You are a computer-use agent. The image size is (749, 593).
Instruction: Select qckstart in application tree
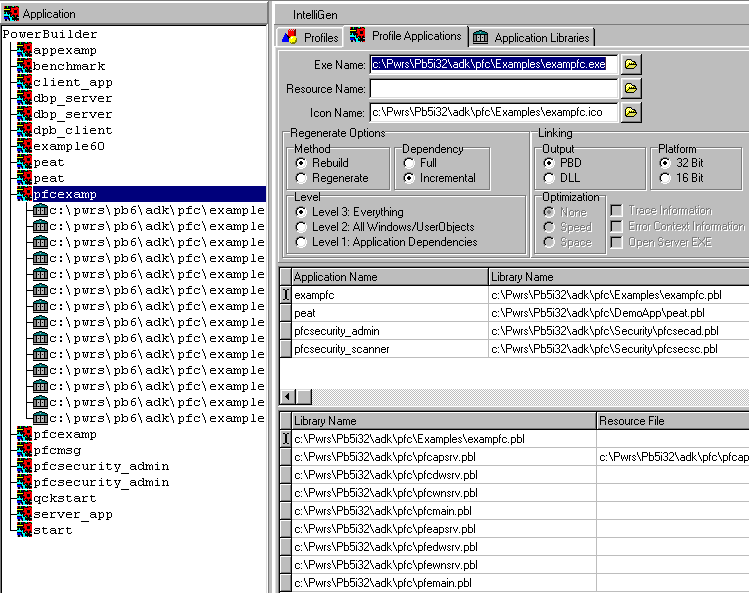coord(64,498)
